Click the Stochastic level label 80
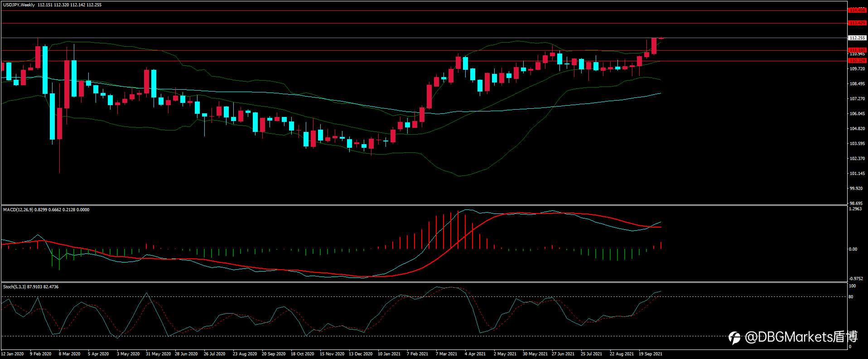The height and width of the screenshot is (359, 868). coord(851,297)
